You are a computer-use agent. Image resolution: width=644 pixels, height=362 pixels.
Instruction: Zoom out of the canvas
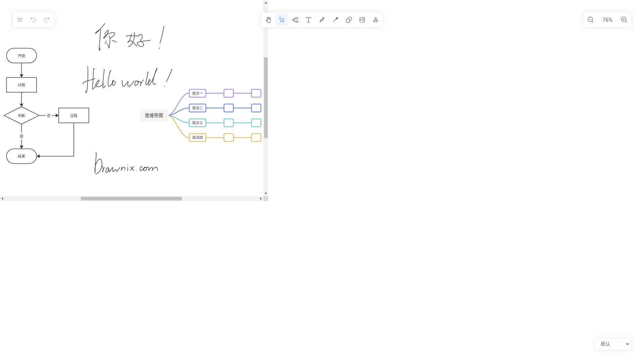pyautogui.click(x=591, y=20)
